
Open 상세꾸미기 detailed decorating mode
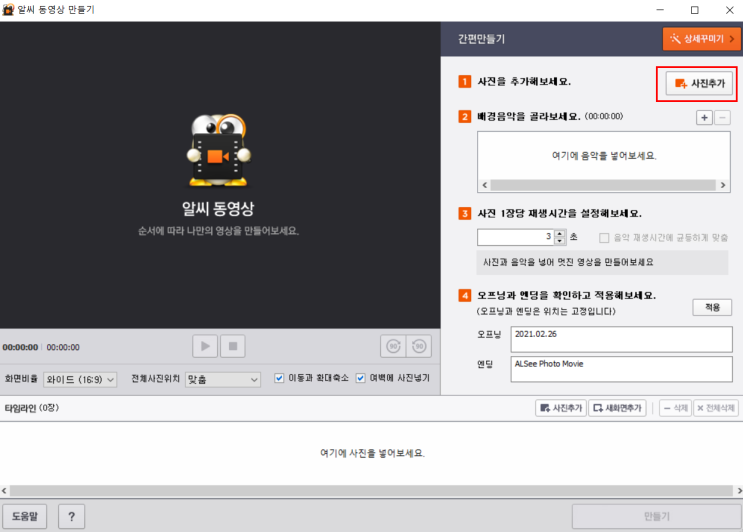point(701,39)
